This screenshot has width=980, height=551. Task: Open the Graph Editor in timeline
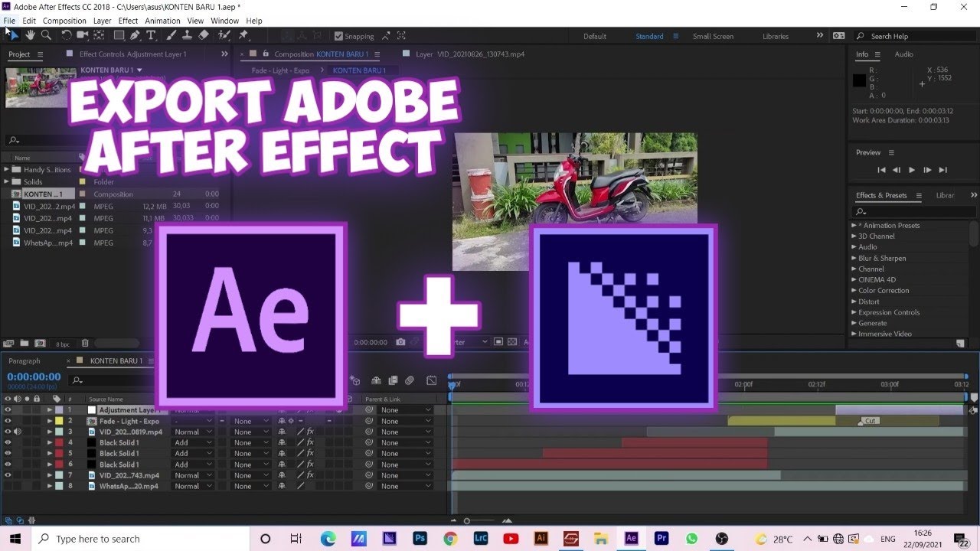coord(432,380)
